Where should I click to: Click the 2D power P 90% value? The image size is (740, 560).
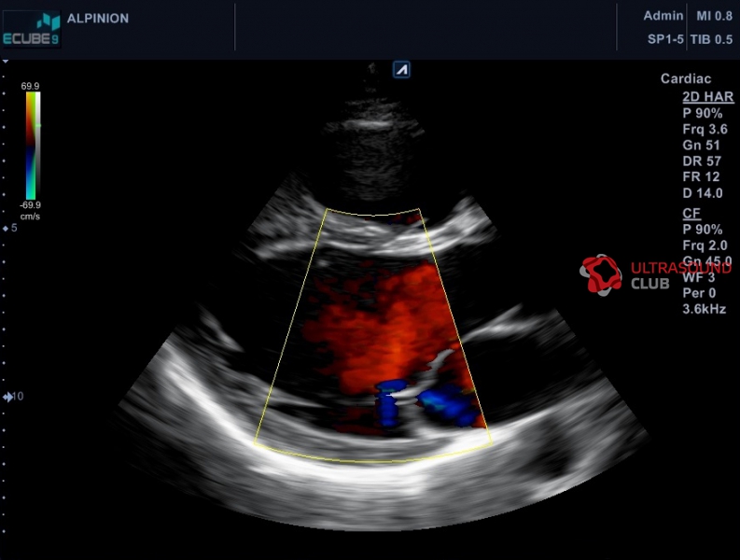coord(703,113)
